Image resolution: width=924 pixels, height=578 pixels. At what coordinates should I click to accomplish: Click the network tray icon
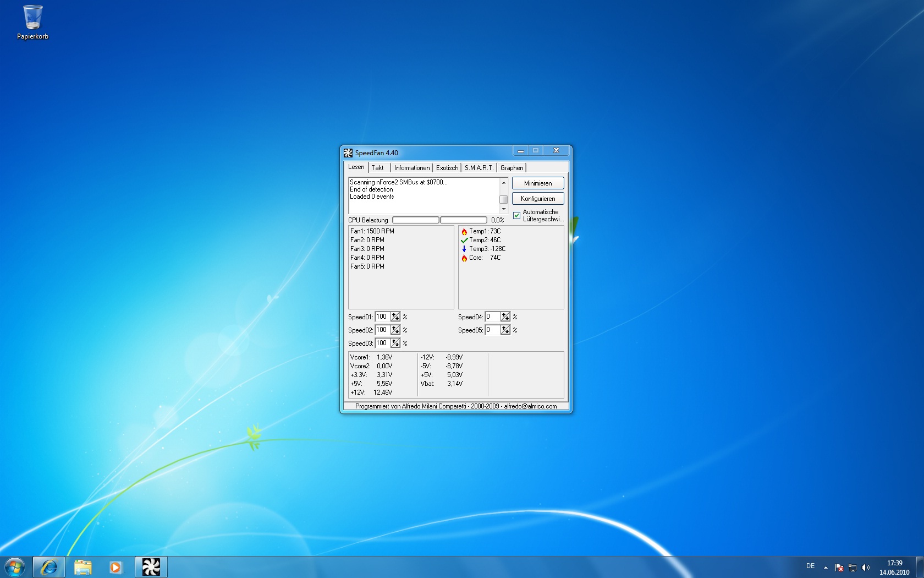point(853,568)
